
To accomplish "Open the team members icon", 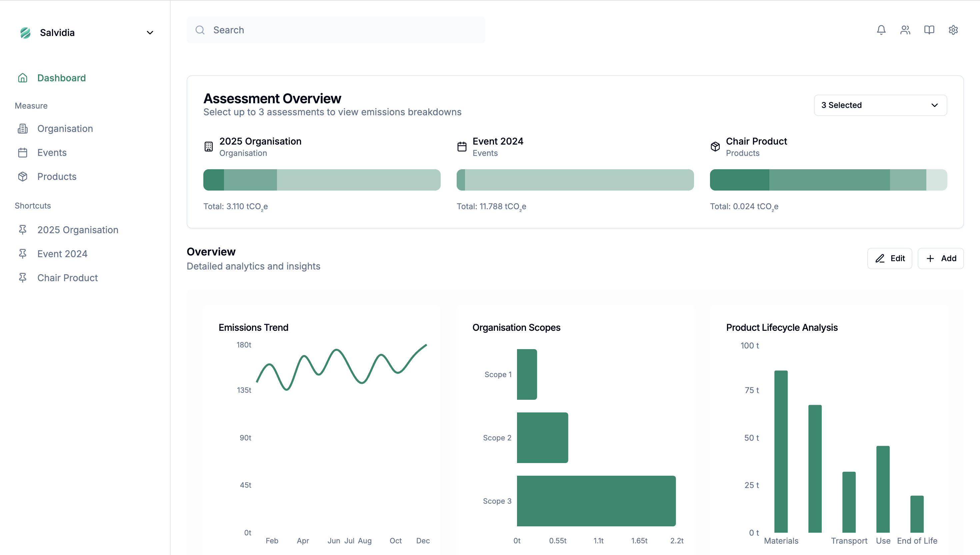I will [905, 30].
